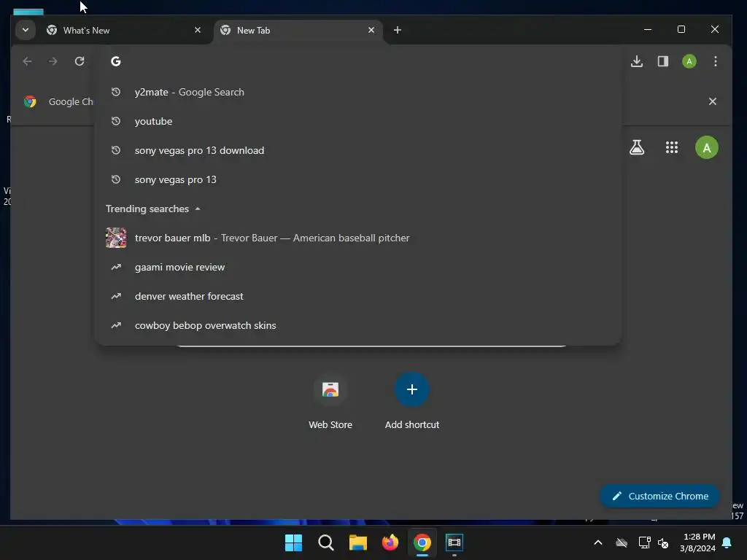Image resolution: width=747 pixels, height=560 pixels.
Task: Open the small profile avatar in toolbar
Action: point(689,61)
